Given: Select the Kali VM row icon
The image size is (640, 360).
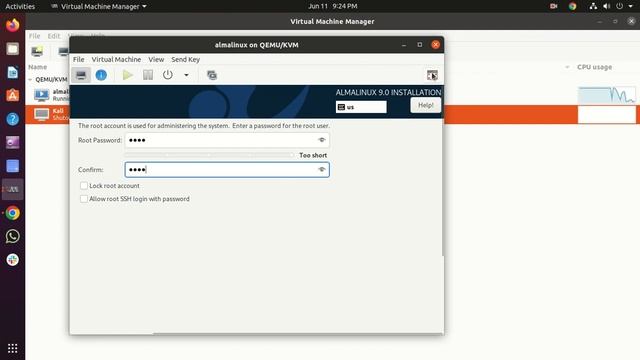Looking at the screenshot, I should click(x=41, y=114).
